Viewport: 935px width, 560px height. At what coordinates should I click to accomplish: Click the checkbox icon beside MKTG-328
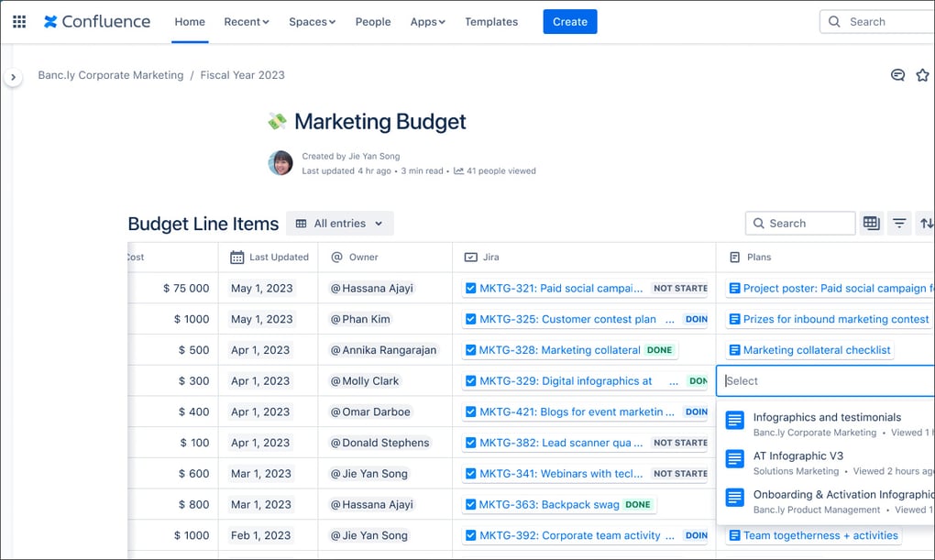[x=472, y=349]
